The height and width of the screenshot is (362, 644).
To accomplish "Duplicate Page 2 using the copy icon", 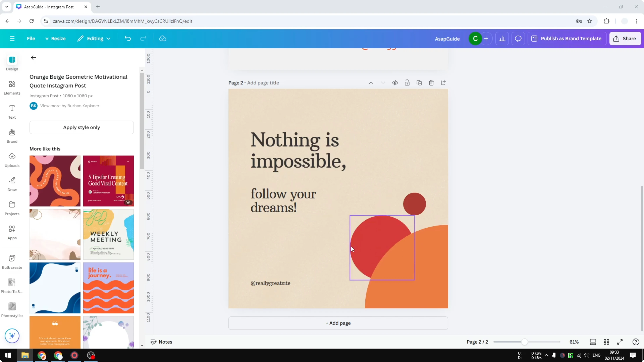I will 419,82.
